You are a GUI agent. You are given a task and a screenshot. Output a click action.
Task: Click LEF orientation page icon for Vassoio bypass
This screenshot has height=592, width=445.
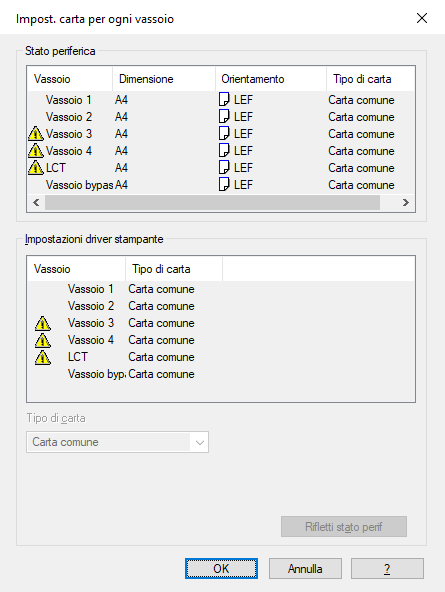pos(224,184)
